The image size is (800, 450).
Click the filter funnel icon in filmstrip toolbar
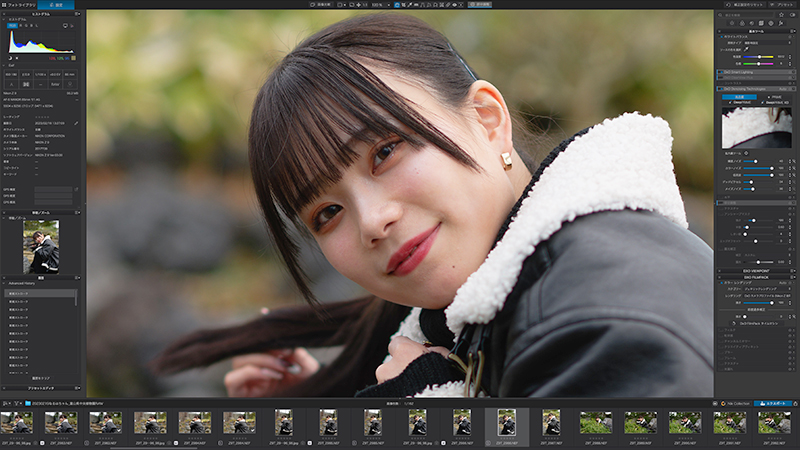tap(17, 403)
